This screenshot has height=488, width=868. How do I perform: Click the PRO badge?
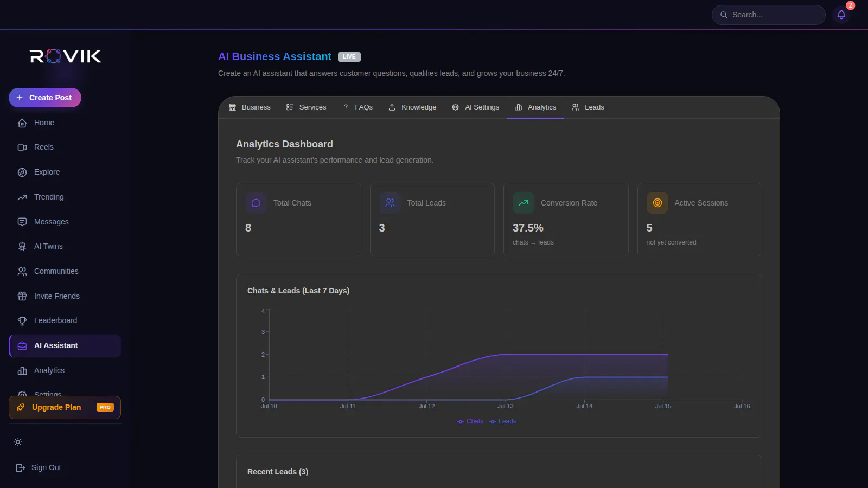(x=105, y=407)
